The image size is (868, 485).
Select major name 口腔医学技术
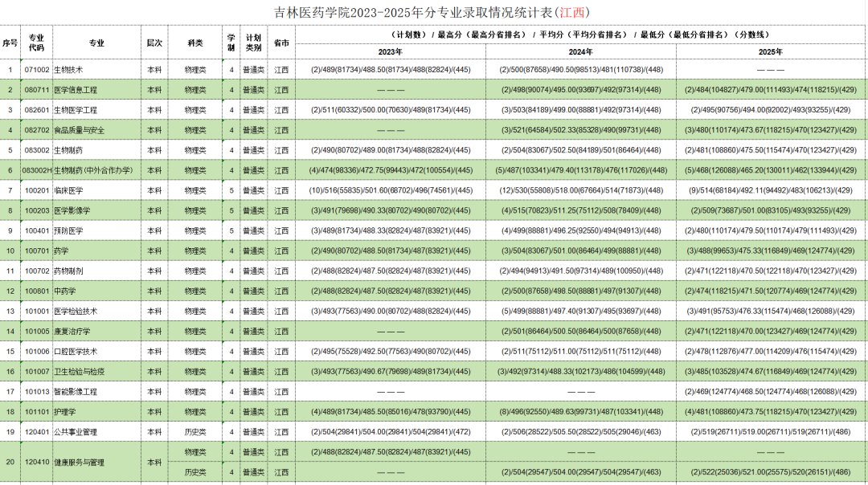pyautogui.click(x=76, y=351)
